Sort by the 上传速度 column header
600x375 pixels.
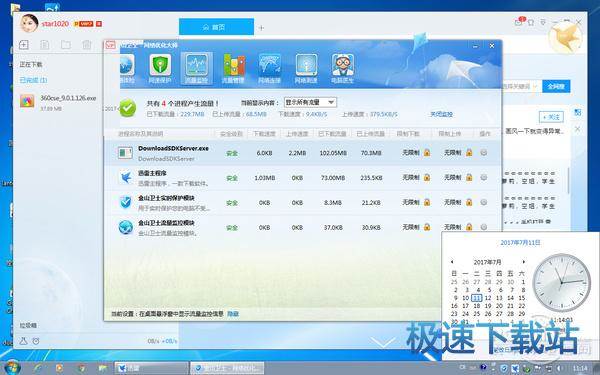pos(297,134)
